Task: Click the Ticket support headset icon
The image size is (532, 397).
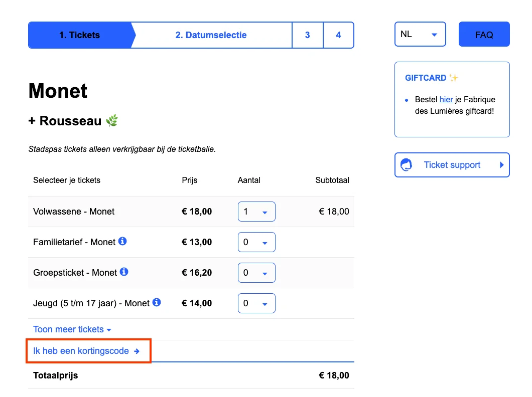Action: pos(407,164)
